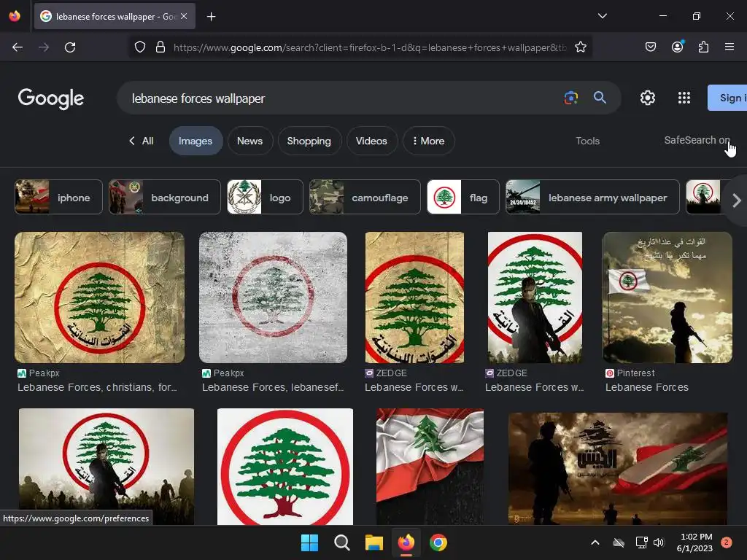747x560 pixels.
Task: Close the lebanese forces wallpaper tab
Action: [x=184, y=16]
